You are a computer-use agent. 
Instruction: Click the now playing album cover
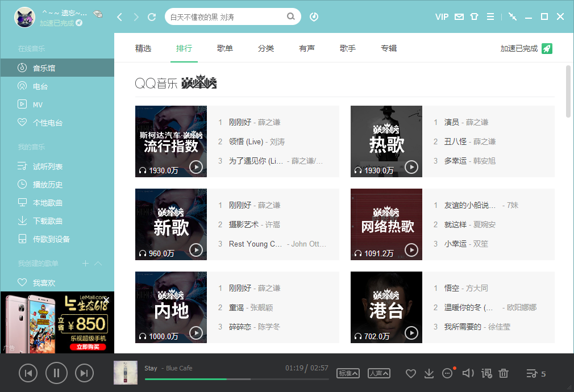pos(126,373)
